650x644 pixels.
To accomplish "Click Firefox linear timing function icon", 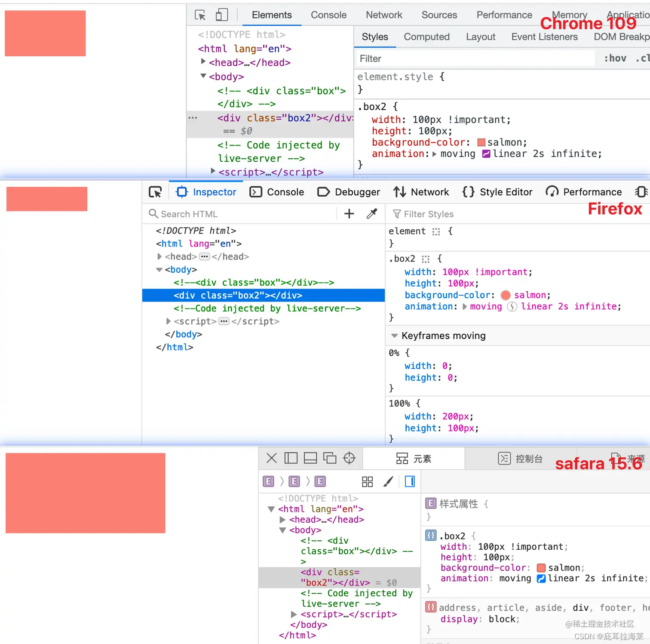I will [512, 306].
